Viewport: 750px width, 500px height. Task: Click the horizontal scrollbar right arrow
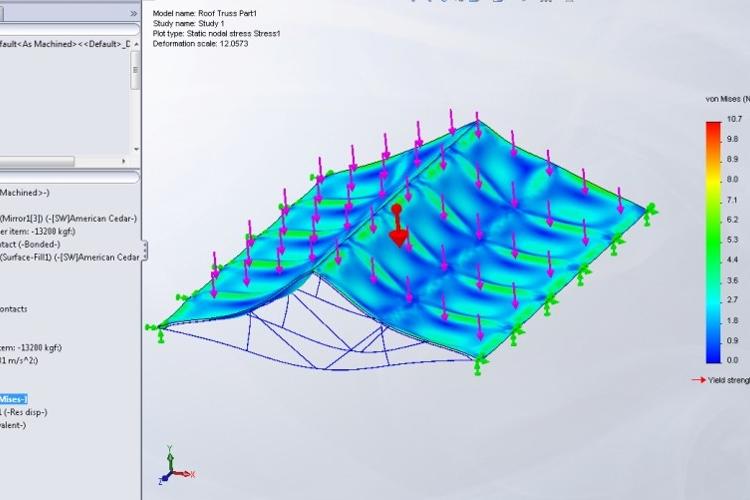(123, 161)
